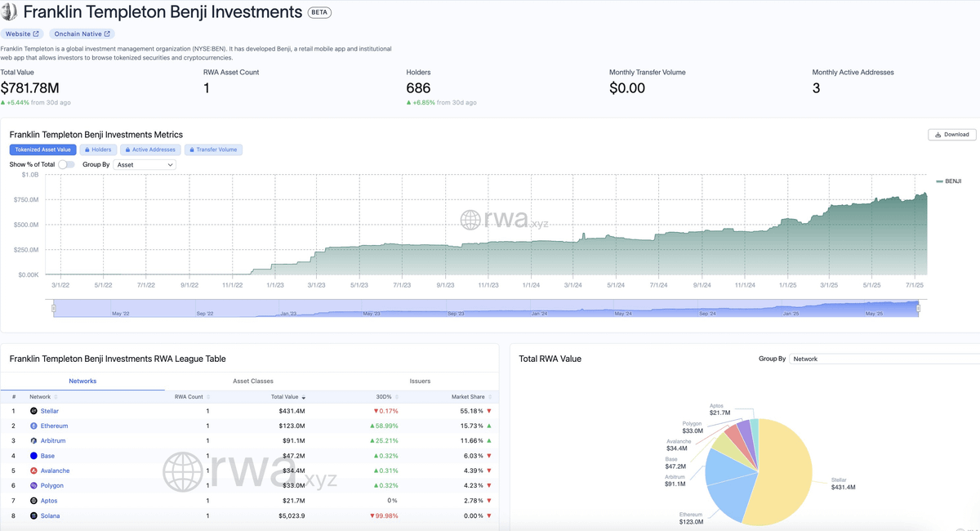Click Arbitrum's 11.66% market share cell
The image size is (980, 531).
pyautogui.click(x=471, y=441)
